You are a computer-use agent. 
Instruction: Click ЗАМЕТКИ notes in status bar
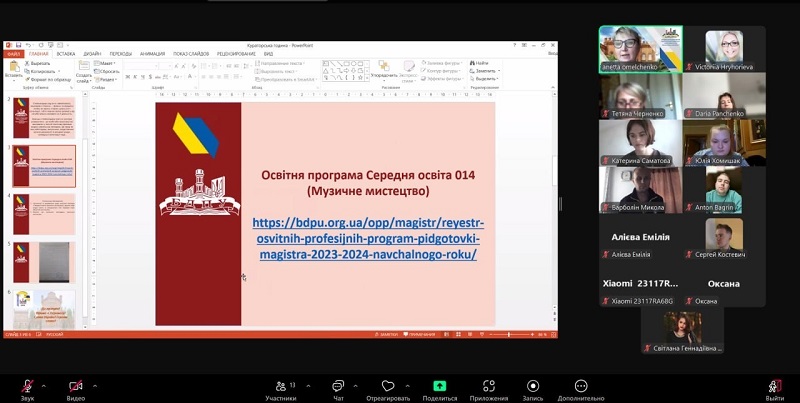click(386, 335)
